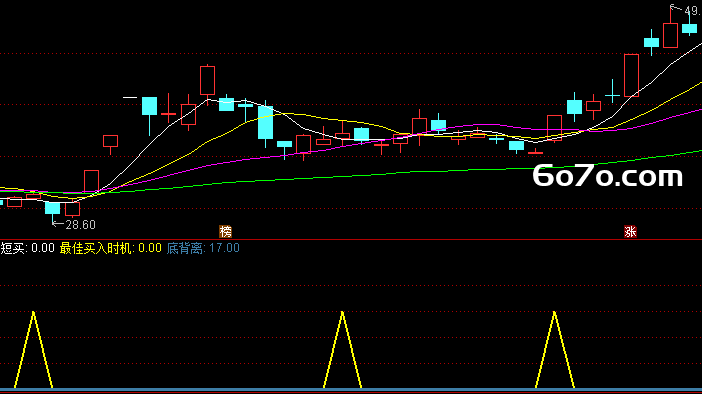702x394 pixels.
Task: Click the orange 榜 marker icon
Action: 225,231
